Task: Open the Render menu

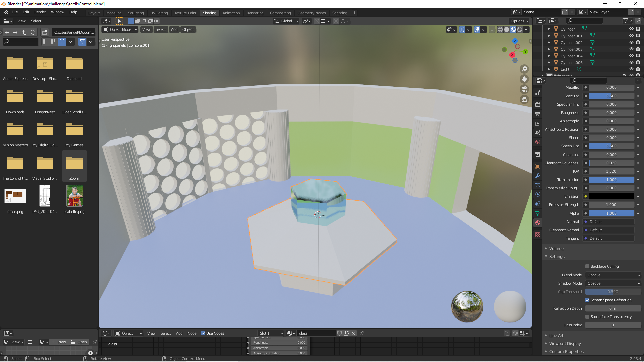Action: [x=40, y=12]
